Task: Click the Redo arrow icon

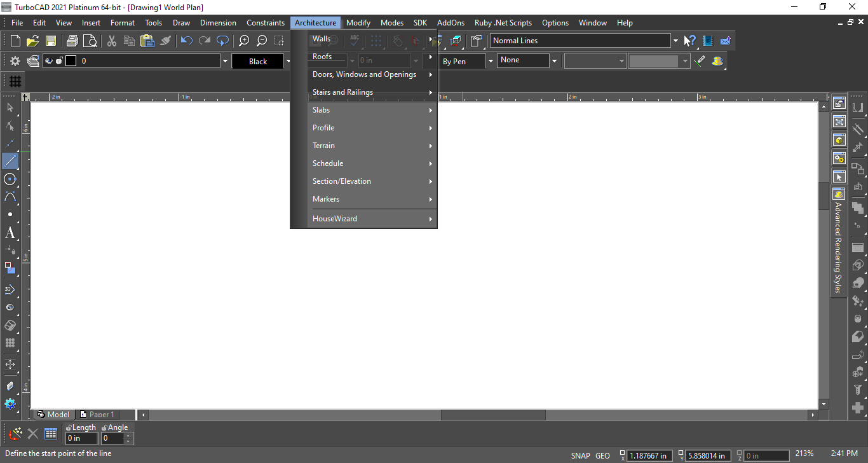Action: pyautogui.click(x=205, y=41)
